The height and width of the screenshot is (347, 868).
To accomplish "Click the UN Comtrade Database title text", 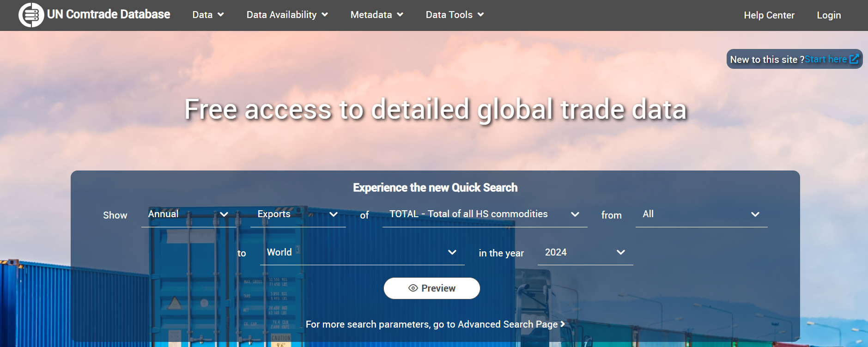I will point(109,14).
